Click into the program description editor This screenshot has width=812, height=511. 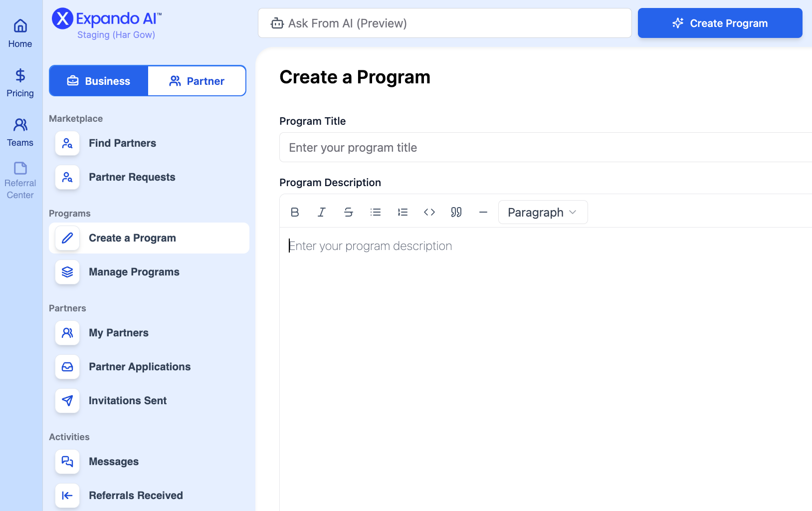coord(546,369)
